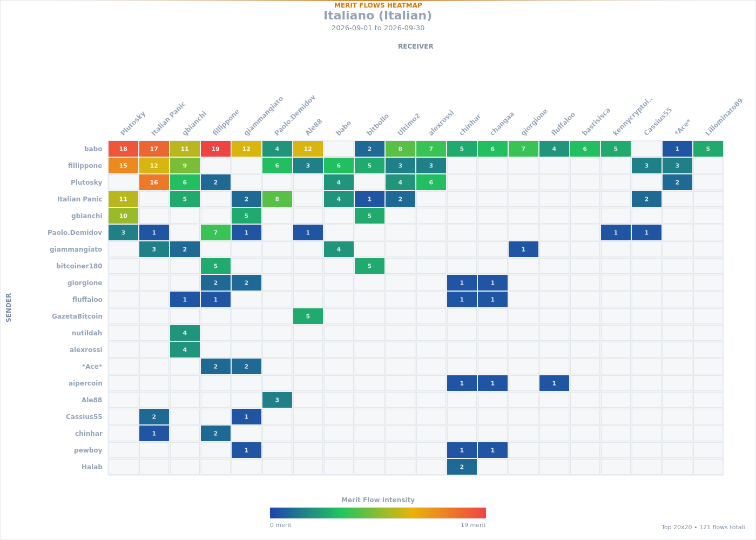Click the '0 merit' legend minimum label
The width and height of the screenshot is (756, 540).
pyautogui.click(x=281, y=525)
